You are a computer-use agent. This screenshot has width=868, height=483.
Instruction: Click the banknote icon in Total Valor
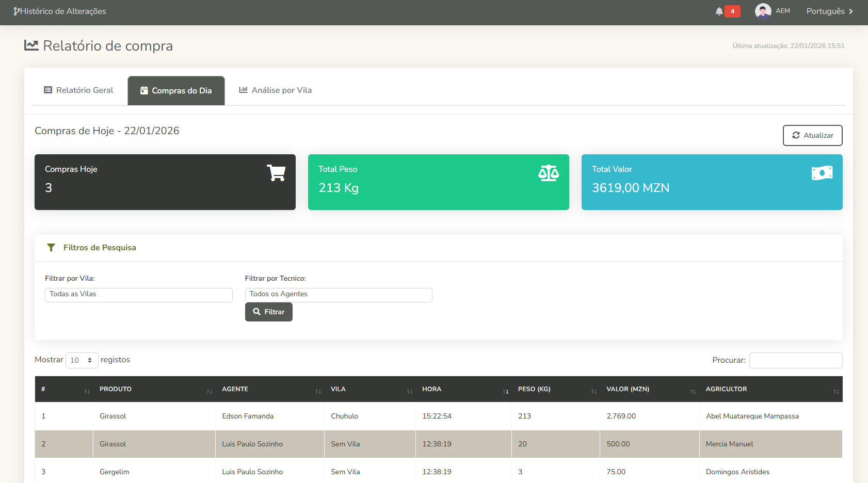click(822, 173)
